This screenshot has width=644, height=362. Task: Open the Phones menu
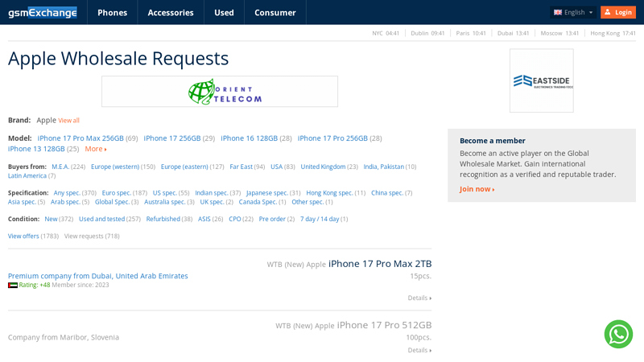click(x=112, y=12)
